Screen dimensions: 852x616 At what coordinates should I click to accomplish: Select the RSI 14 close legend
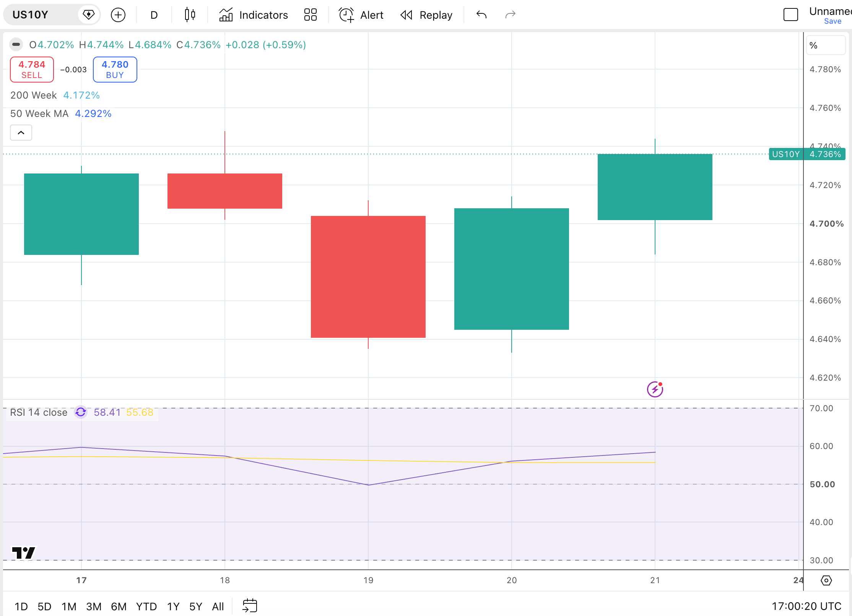point(39,412)
